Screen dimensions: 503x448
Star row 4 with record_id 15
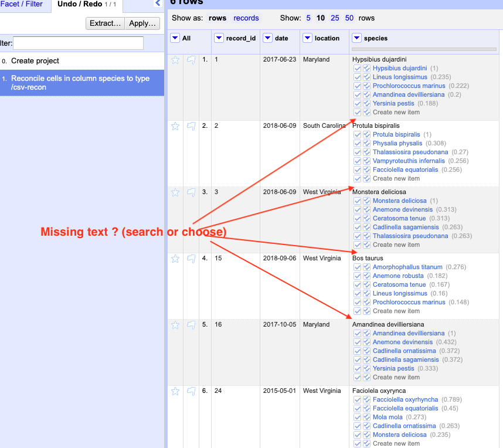point(175,259)
